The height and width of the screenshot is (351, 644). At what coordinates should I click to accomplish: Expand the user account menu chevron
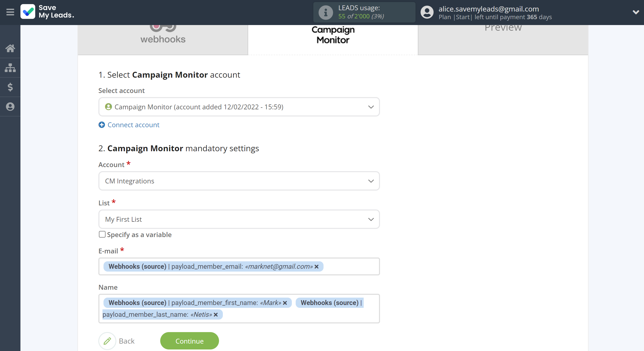point(636,12)
